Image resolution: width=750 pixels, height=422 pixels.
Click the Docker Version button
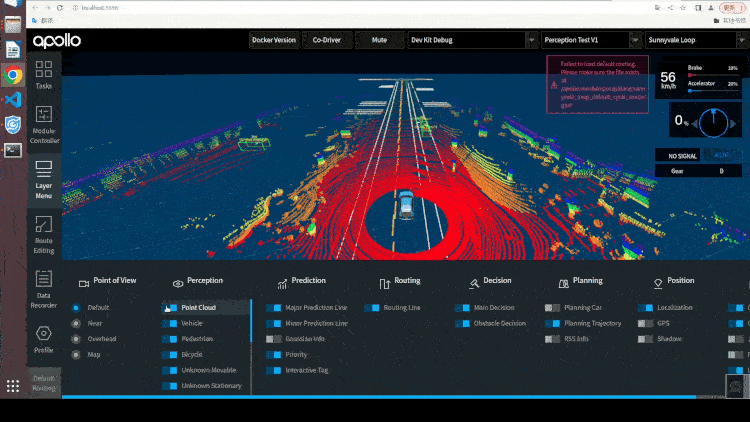tap(274, 40)
